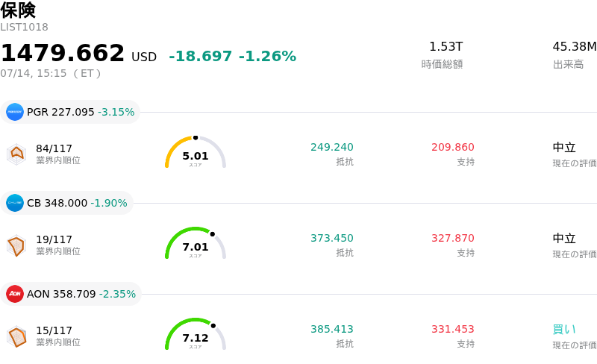Image resolution: width=597 pixels, height=364 pixels.
Task: Click the CB Chubb company logo
Action: 15,203
